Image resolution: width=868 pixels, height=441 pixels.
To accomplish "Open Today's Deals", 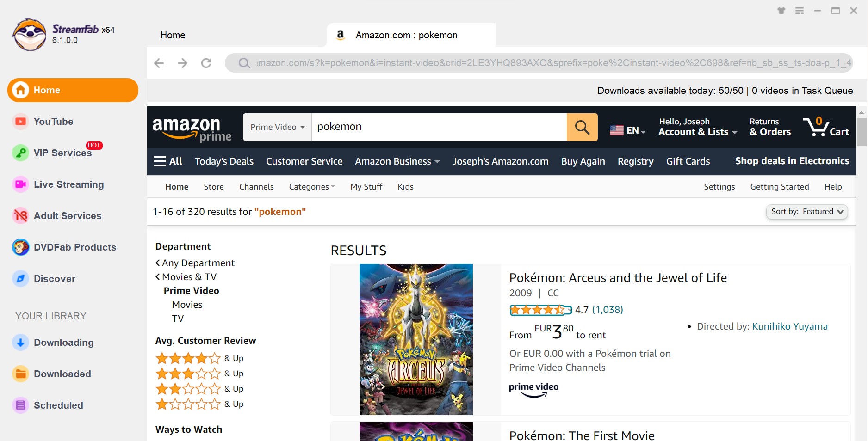I will click(224, 161).
